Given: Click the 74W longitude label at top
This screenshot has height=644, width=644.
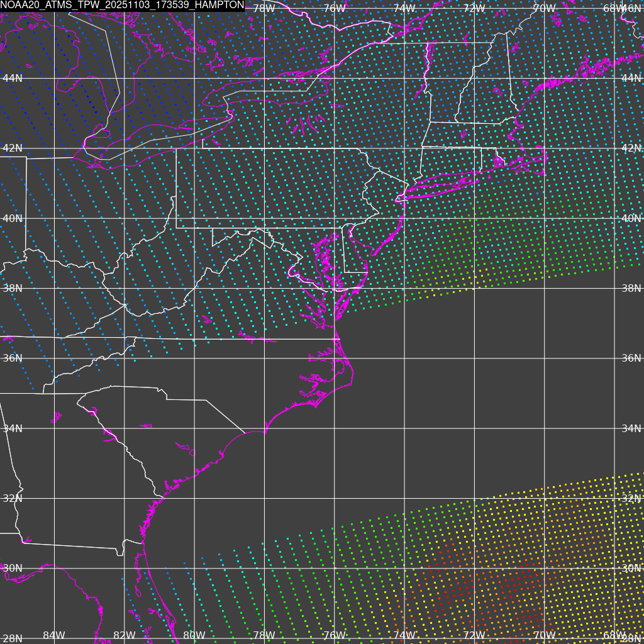Looking at the screenshot, I should point(404,8).
